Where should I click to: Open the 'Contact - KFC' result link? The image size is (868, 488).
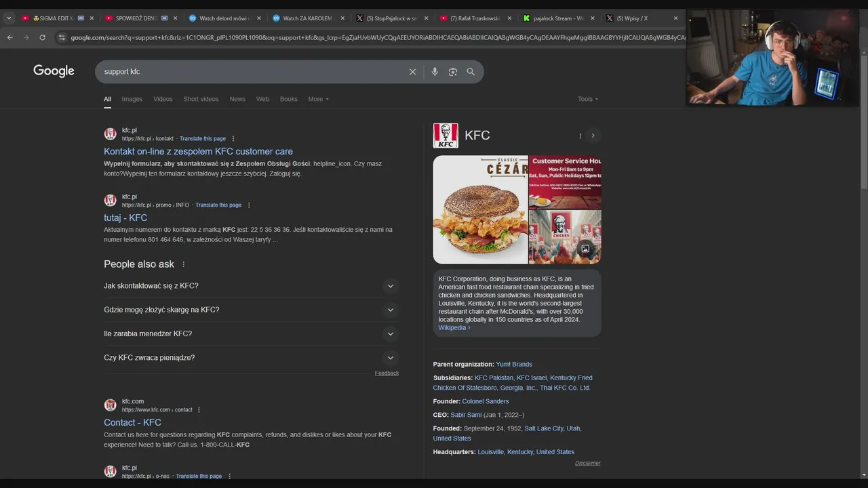coord(132,423)
